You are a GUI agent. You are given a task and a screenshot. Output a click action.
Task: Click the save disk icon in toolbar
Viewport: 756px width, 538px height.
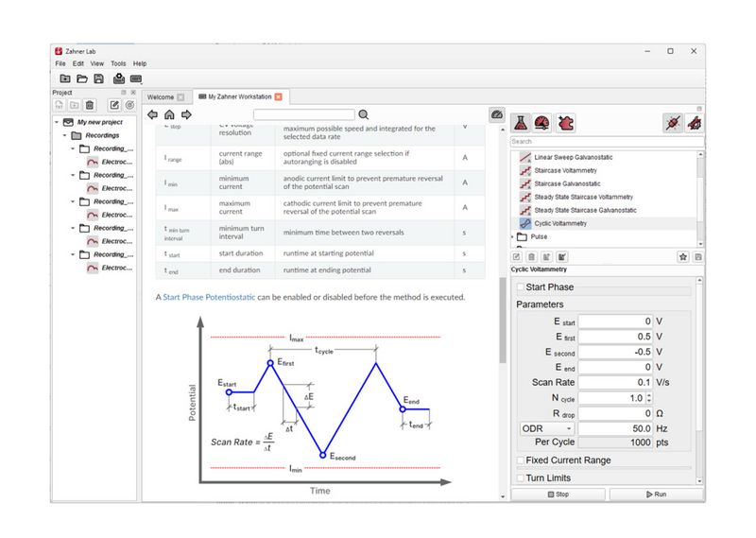pos(100,78)
